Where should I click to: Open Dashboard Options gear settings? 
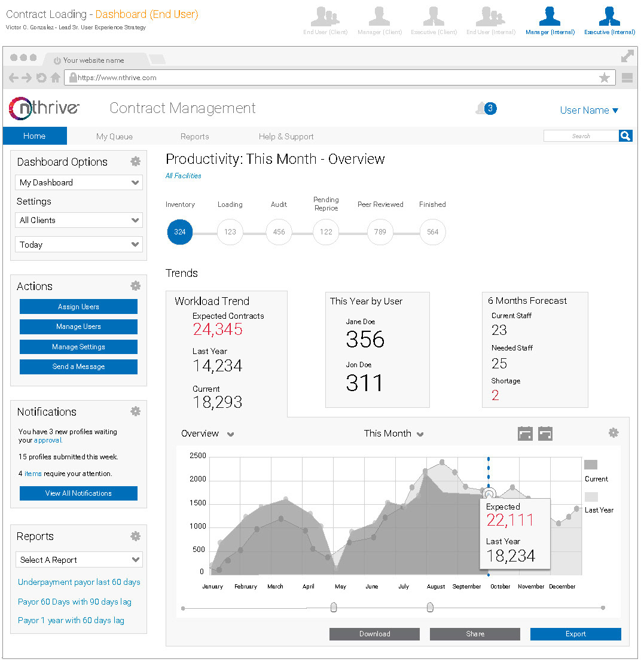[136, 161]
